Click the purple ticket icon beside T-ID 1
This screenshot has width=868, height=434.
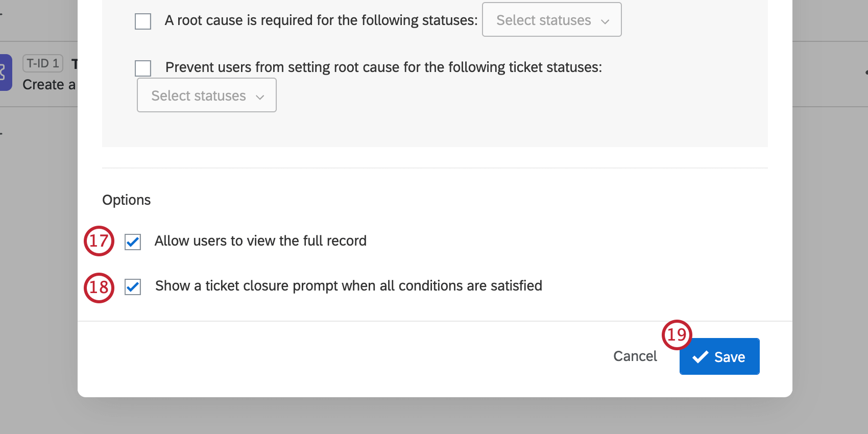point(5,73)
